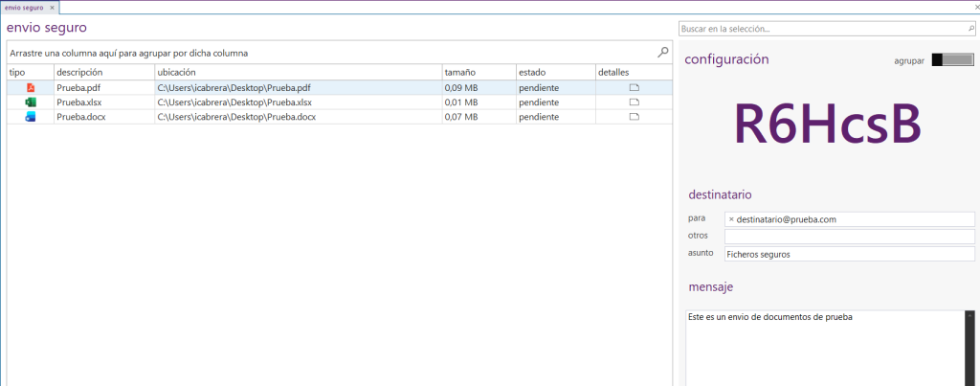Click the search icon in 'Buscar en la selección' box
Image resolution: width=980 pixels, height=386 pixels.
click(x=970, y=29)
